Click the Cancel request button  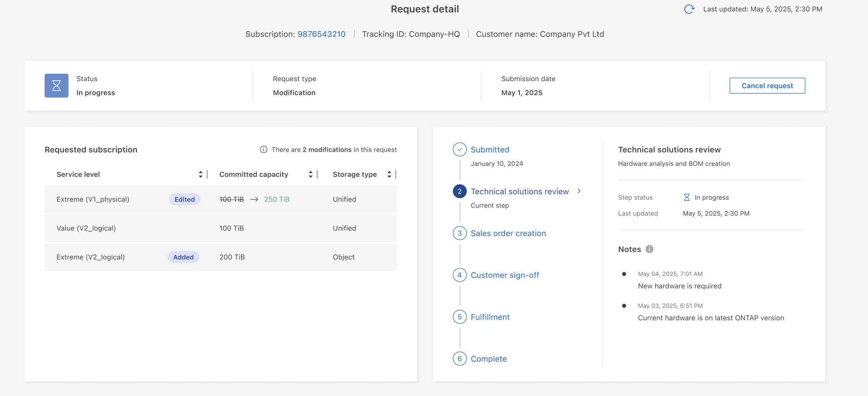click(x=767, y=85)
